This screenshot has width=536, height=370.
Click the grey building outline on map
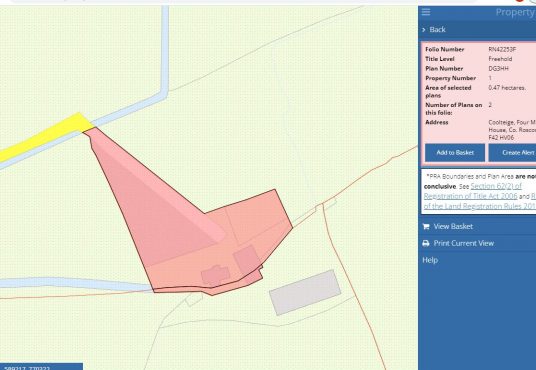[x=305, y=292]
